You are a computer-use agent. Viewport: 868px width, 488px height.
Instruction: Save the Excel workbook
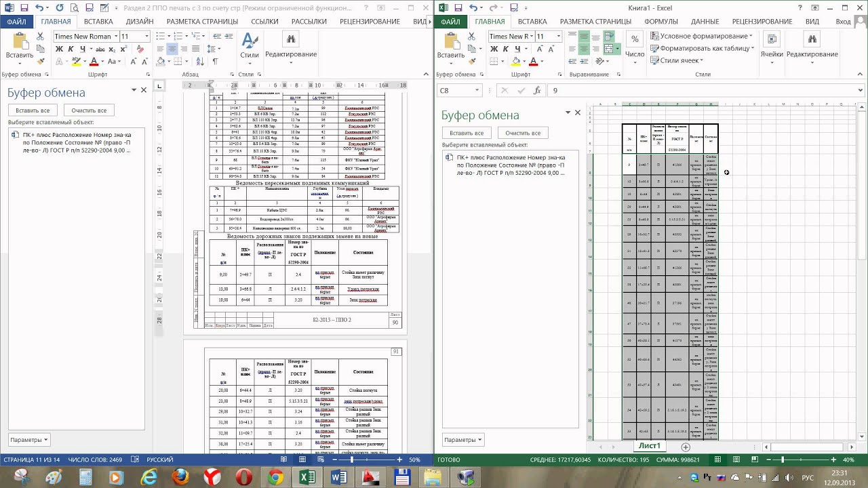pyautogui.click(x=459, y=8)
